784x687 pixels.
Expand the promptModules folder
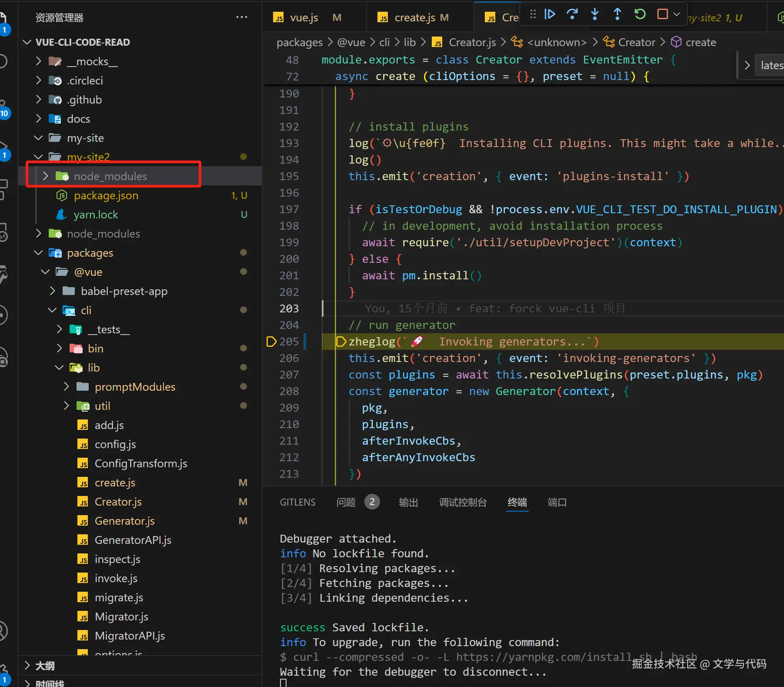tap(67, 387)
